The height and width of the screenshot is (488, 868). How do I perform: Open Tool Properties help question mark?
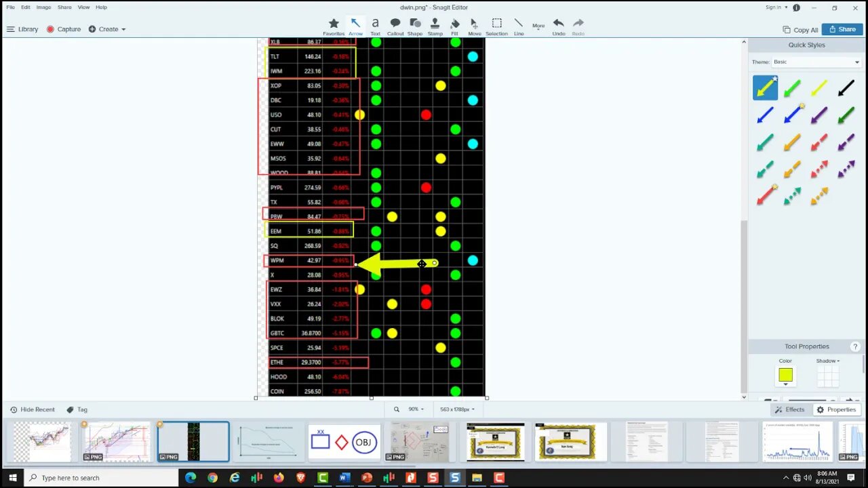click(x=856, y=346)
